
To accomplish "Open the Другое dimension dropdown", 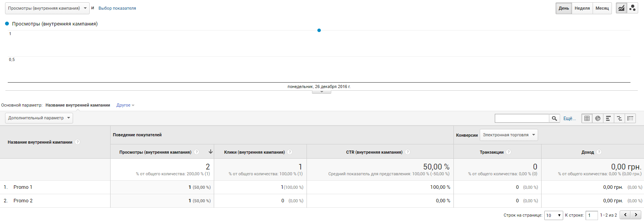I will coord(125,105).
